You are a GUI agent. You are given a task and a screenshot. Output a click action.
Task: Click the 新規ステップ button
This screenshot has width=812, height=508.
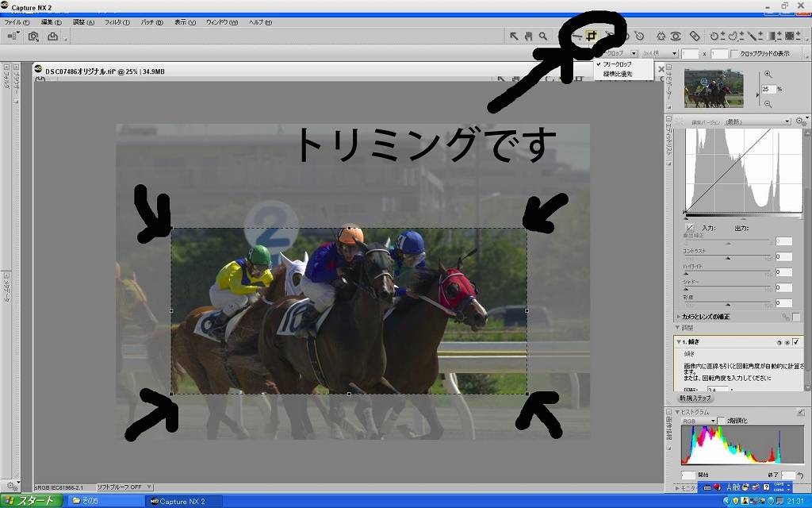point(695,398)
